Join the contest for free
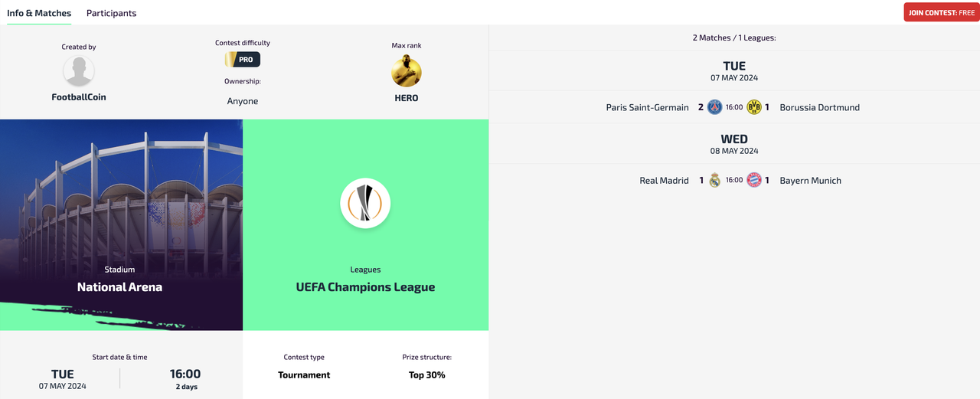The width and height of the screenshot is (980, 399). 942,12
